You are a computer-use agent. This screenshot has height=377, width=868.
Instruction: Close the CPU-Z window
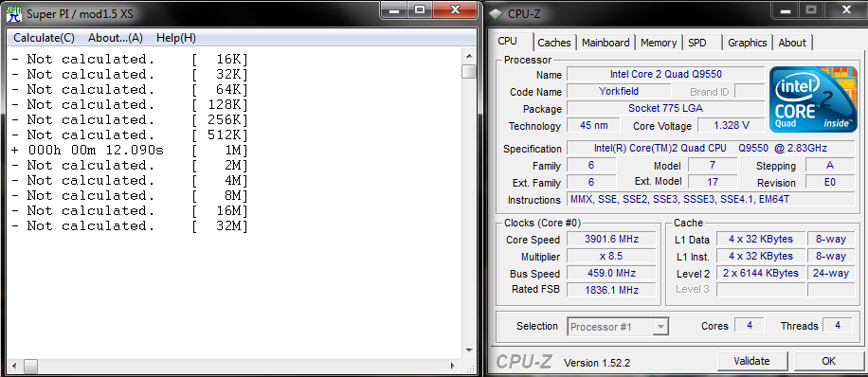tap(846, 9)
